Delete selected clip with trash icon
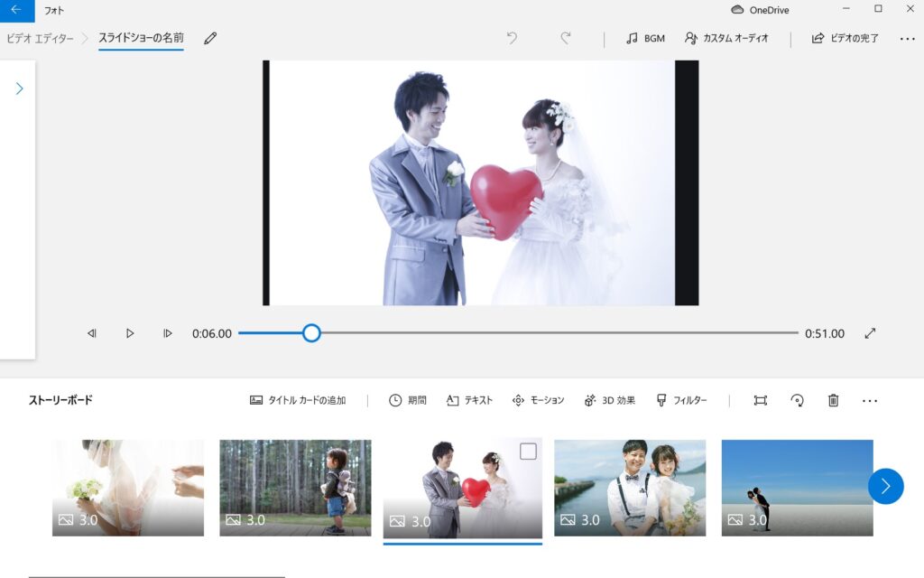The height and width of the screenshot is (578, 924). pos(833,400)
